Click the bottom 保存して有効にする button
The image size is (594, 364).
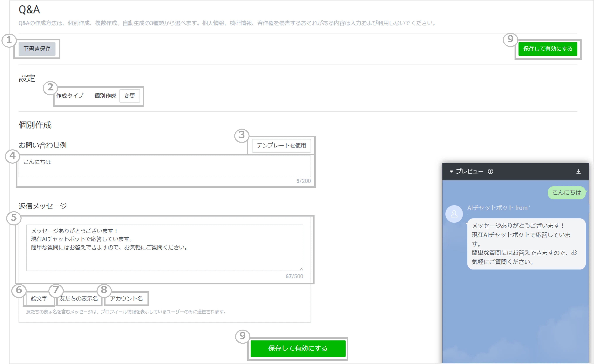point(298,348)
